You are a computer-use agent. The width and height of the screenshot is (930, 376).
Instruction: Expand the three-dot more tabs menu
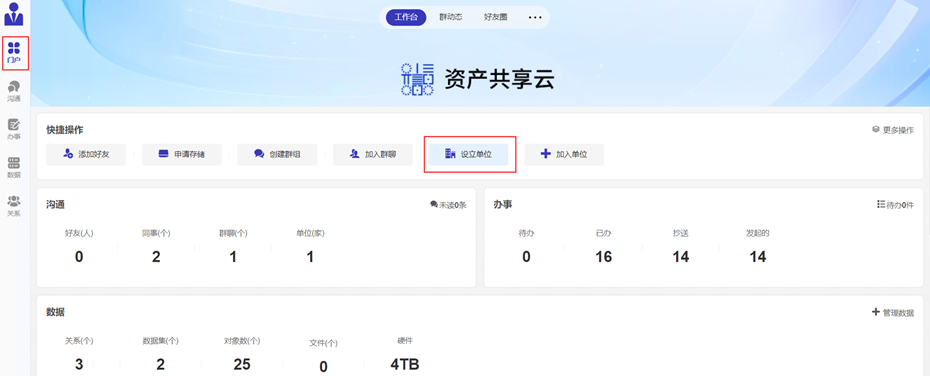click(535, 18)
